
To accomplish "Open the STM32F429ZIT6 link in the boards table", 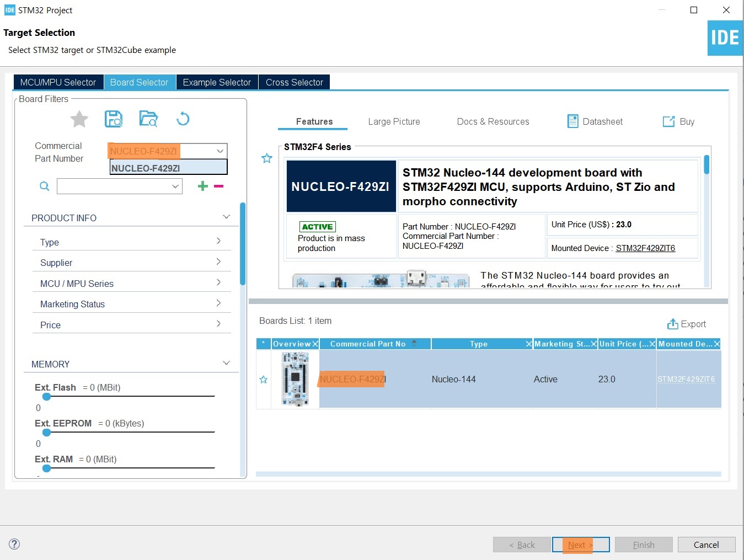I will pos(686,380).
